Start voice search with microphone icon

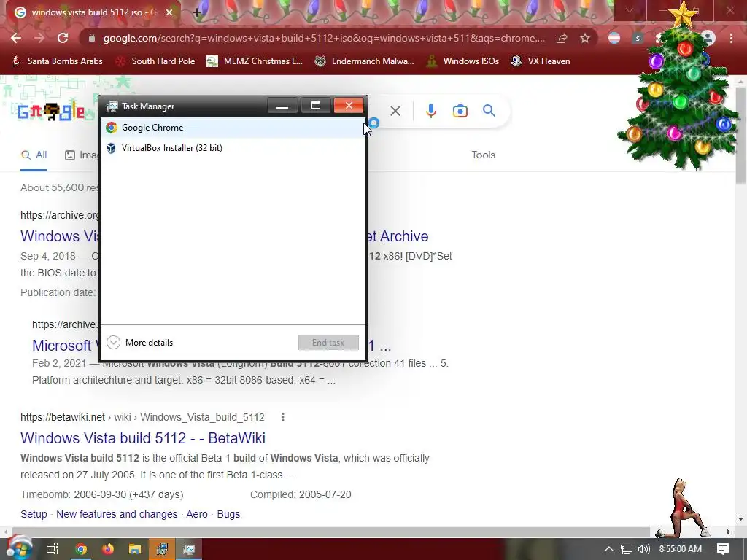coord(430,111)
